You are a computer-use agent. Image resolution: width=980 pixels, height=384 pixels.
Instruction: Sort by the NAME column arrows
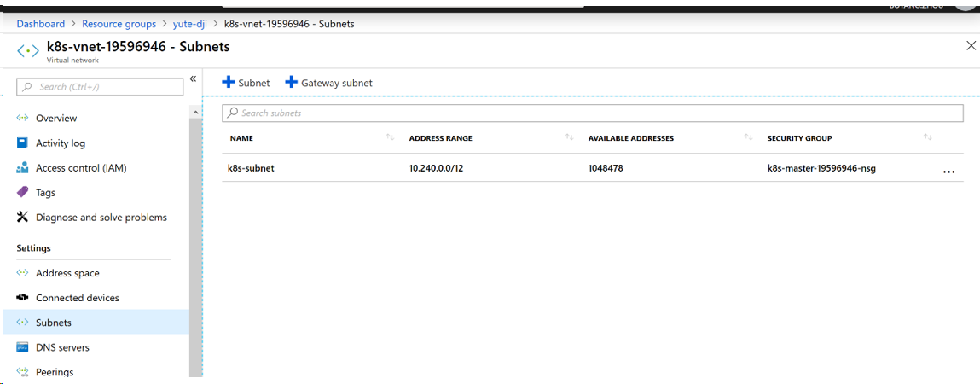[x=390, y=137]
